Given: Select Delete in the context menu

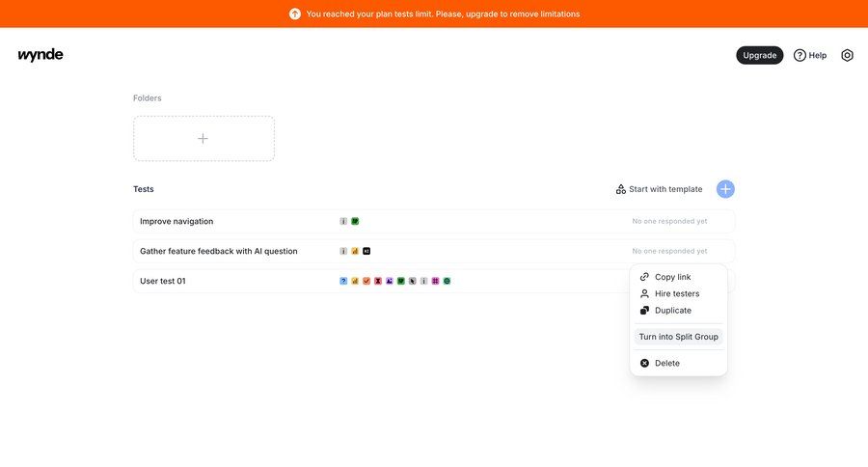Looking at the screenshot, I should tap(666, 363).
